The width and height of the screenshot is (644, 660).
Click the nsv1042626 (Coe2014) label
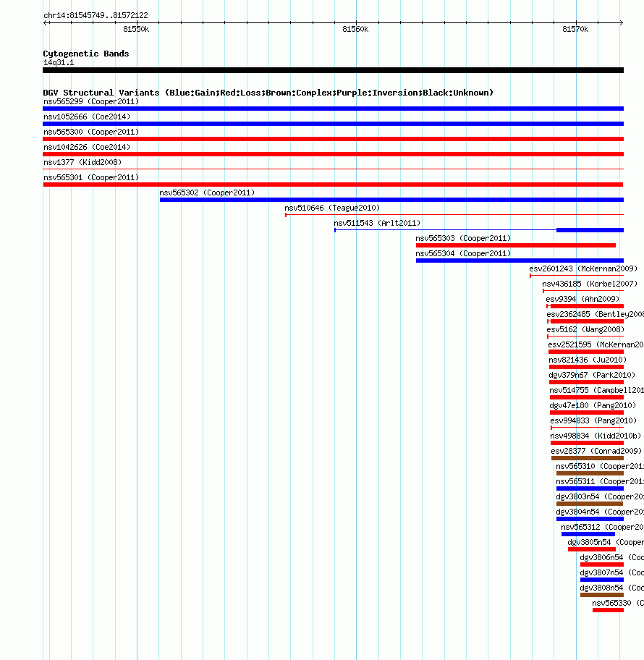pyautogui.click(x=87, y=147)
